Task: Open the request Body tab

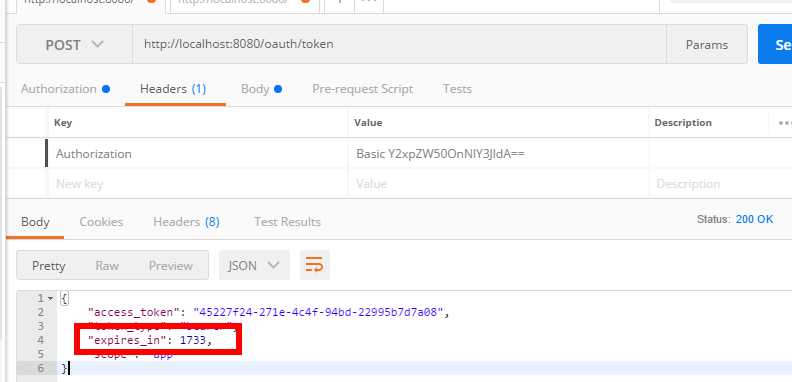Action: (x=261, y=89)
